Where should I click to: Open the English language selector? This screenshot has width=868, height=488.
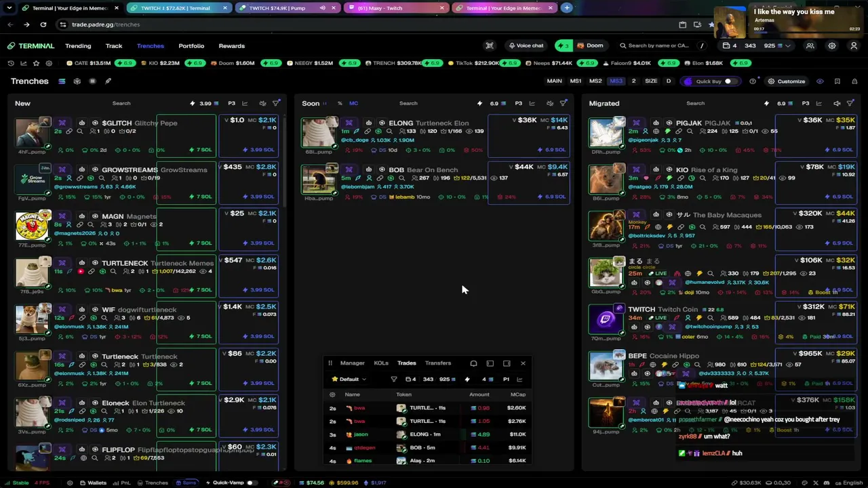tap(848, 483)
